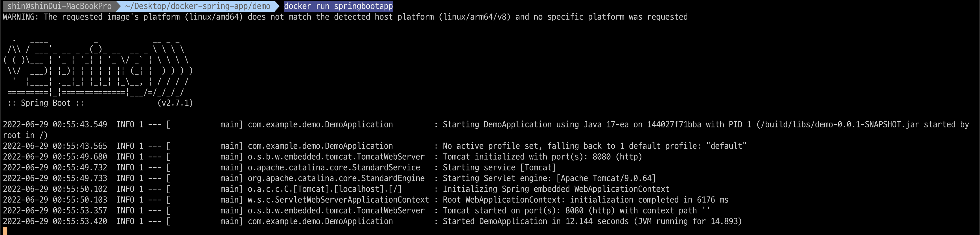
Task: Click 'Tomcat initialized with port(s): 8080 (http)'
Action: [x=542, y=157]
